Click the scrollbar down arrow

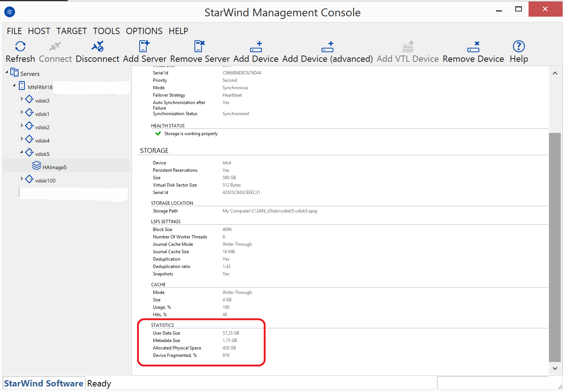(x=555, y=368)
